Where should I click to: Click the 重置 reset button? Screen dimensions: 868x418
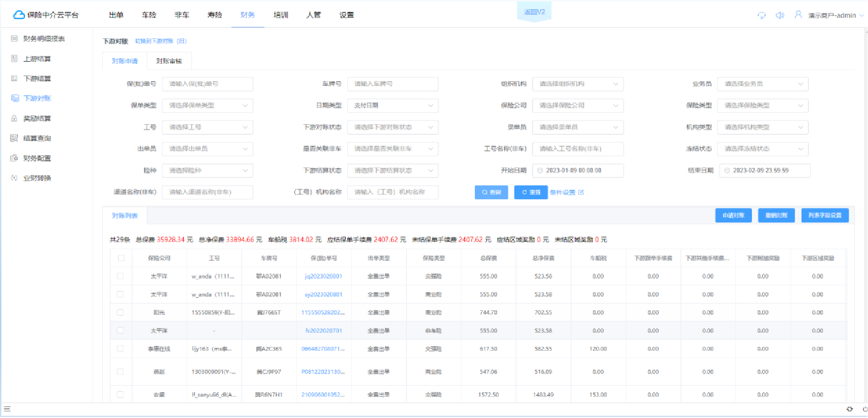tap(531, 192)
